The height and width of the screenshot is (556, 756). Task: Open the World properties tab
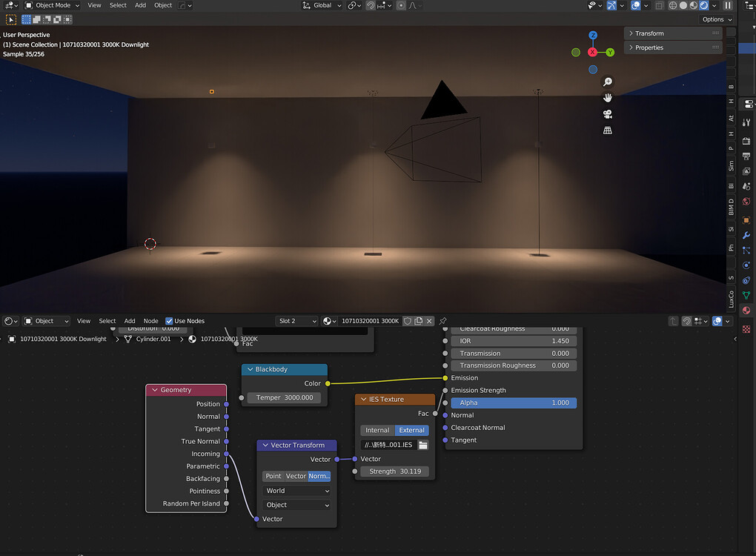click(x=746, y=201)
